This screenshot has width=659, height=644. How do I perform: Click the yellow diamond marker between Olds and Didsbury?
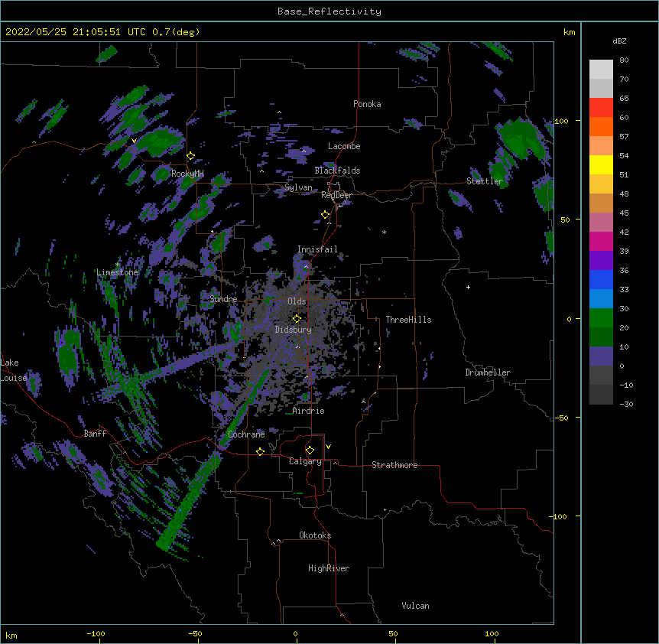(297, 318)
